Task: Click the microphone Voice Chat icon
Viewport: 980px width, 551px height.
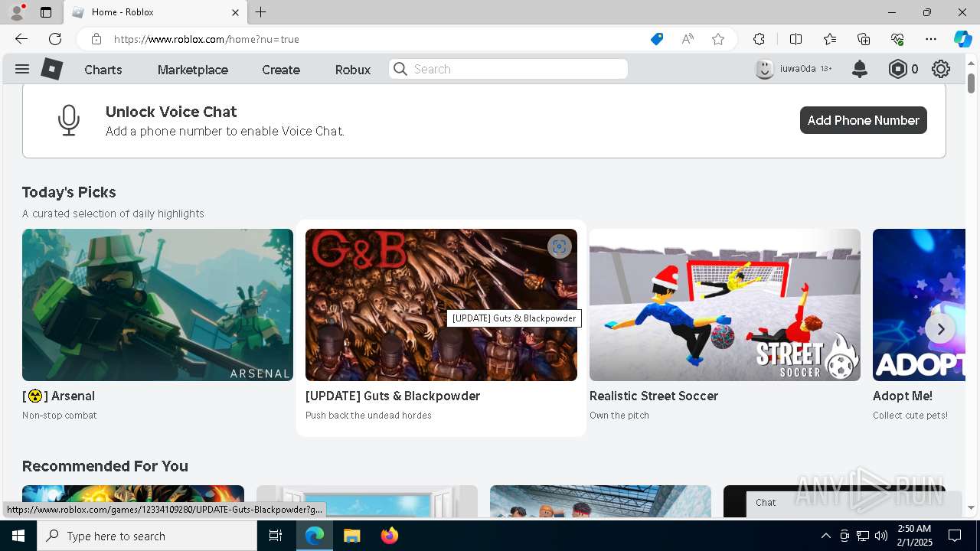Action: tap(69, 120)
